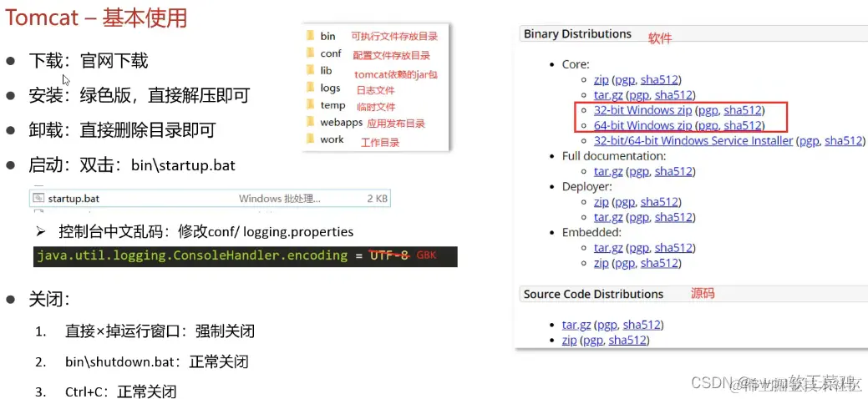
Task: Open pgp link beside Source Code tar.gz
Action: [607, 325]
